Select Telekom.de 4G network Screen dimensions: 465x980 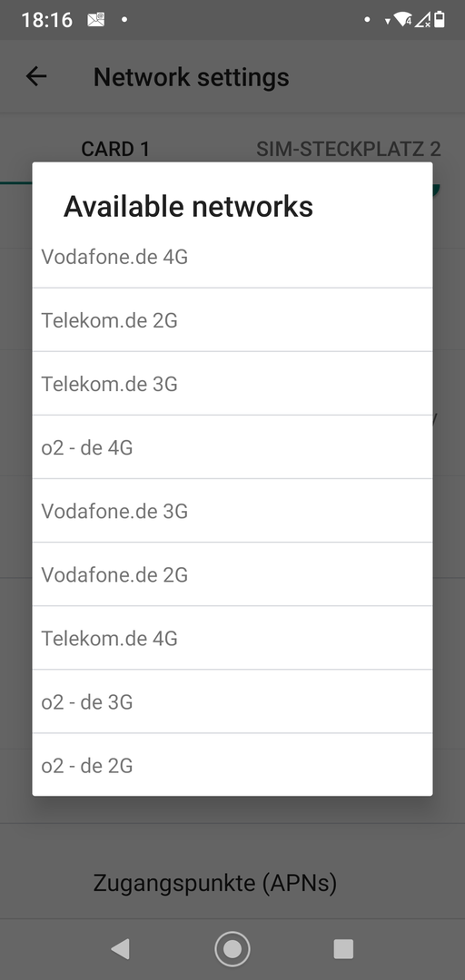(x=232, y=638)
